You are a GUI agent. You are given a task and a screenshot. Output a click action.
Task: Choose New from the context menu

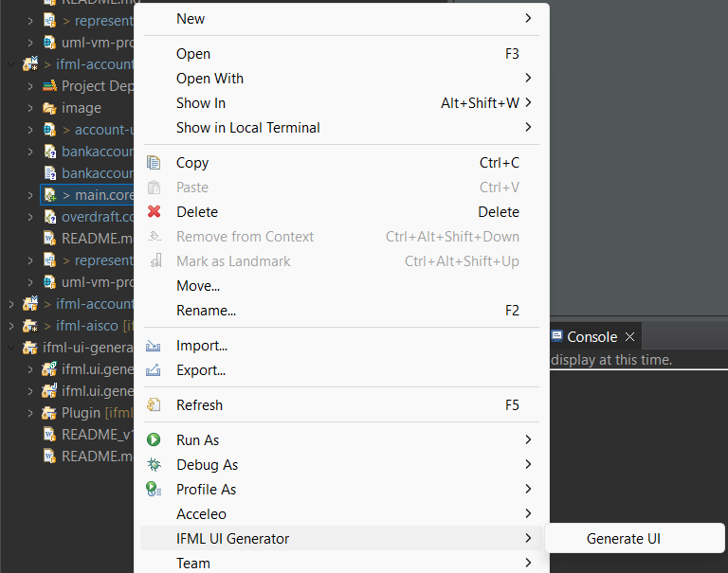coord(341,19)
